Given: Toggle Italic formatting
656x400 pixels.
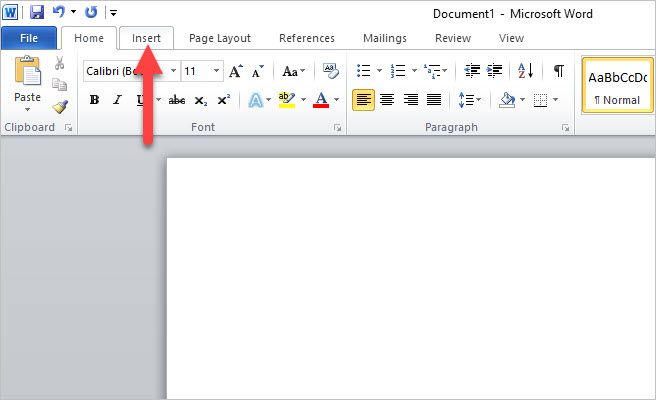Looking at the screenshot, I should 118,100.
